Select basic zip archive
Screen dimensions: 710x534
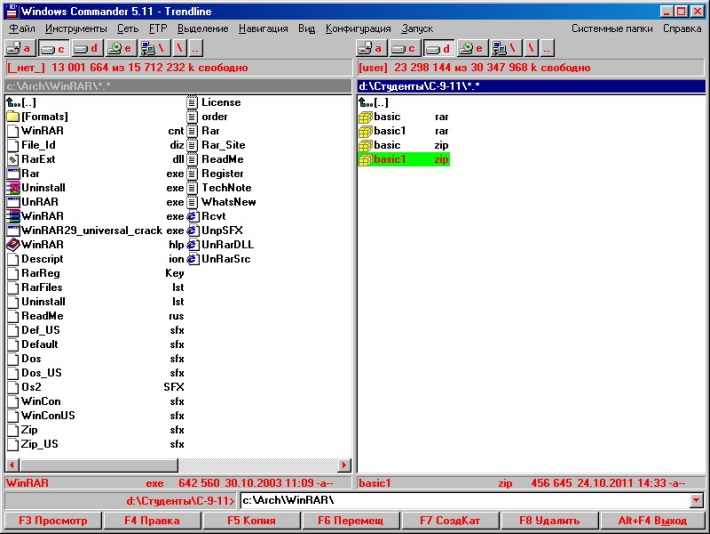tap(404, 145)
